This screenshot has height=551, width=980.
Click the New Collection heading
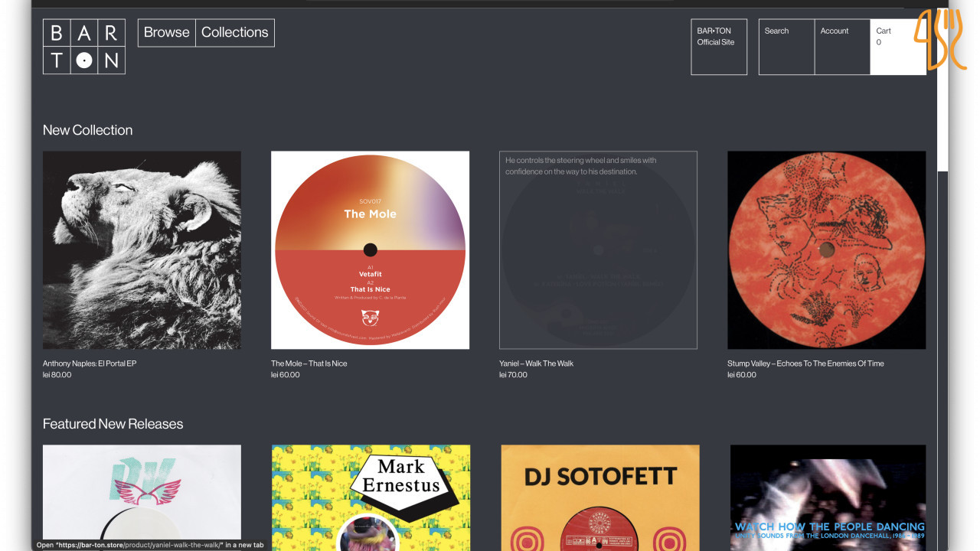[88, 130]
